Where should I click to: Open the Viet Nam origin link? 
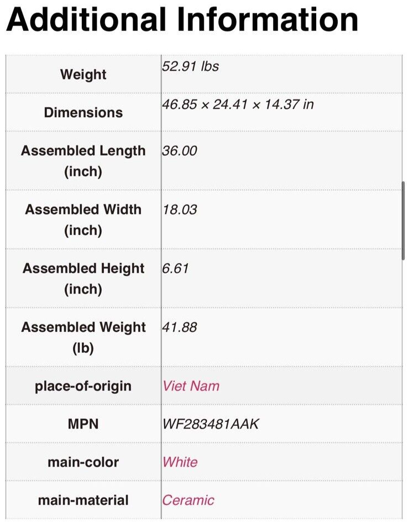tap(191, 386)
